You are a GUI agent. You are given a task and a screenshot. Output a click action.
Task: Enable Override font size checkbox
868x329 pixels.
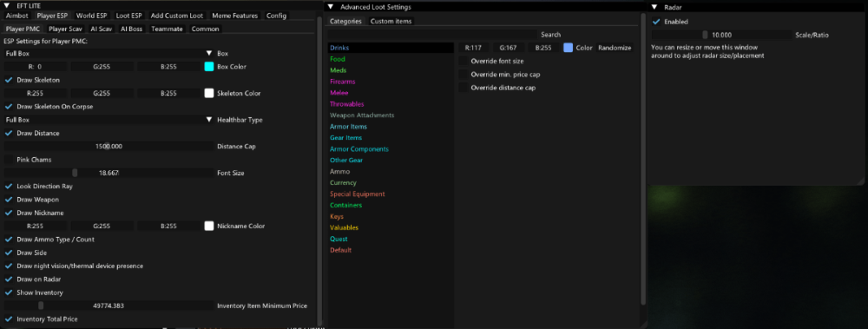click(464, 61)
